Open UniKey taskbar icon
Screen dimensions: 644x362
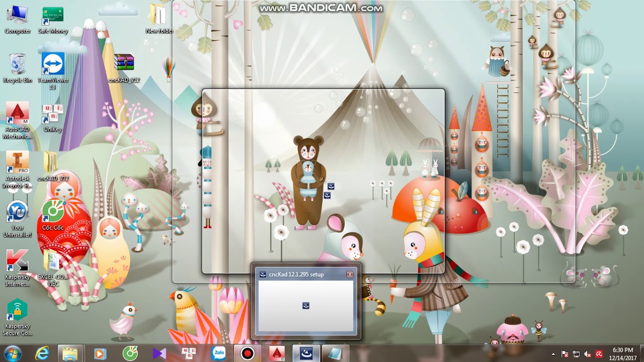coord(189,353)
